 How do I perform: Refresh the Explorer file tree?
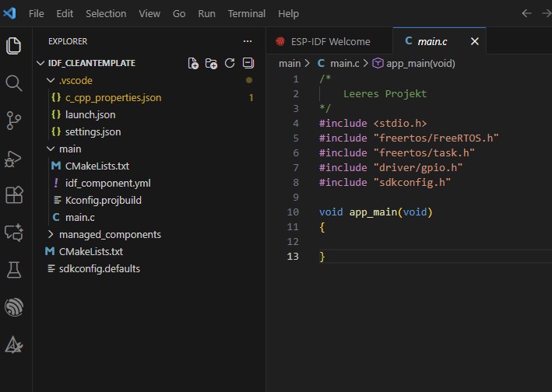(x=230, y=63)
